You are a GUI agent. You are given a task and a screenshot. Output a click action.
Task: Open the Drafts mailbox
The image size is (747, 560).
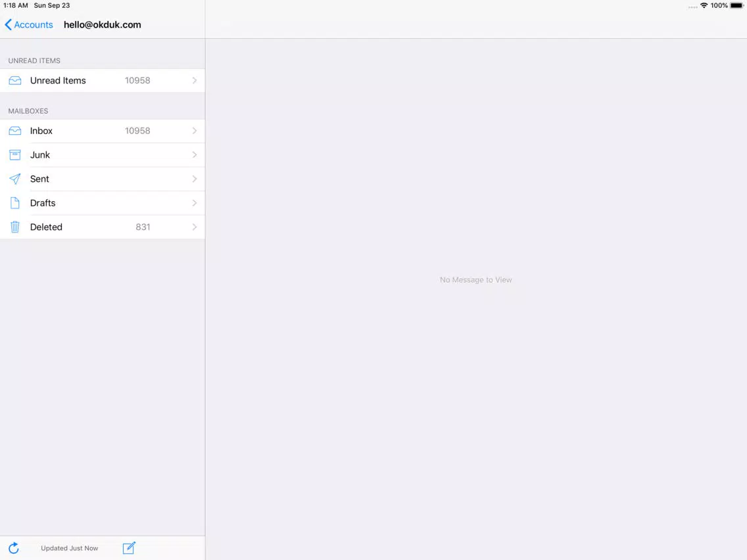pyautogui.click(x=103, y=203)
